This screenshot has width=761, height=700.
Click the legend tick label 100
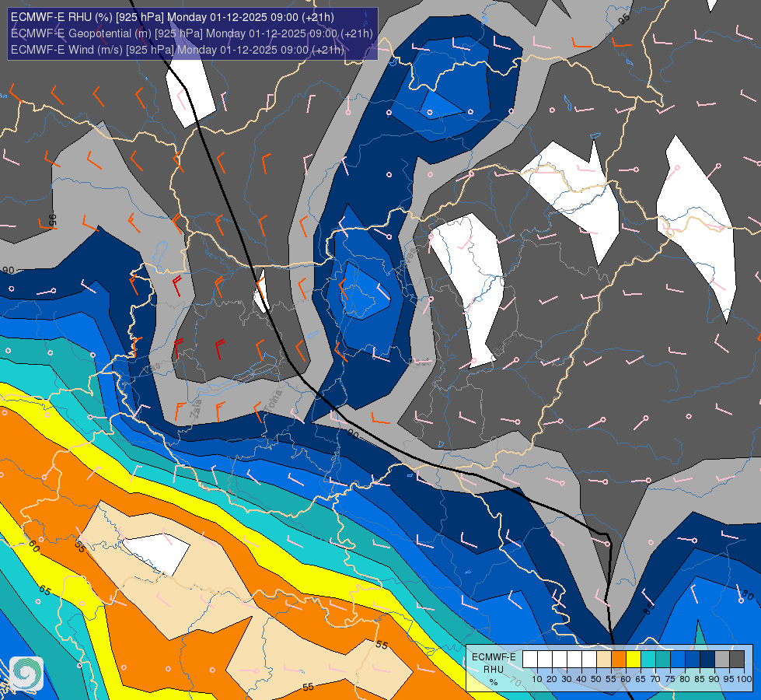tap(745, 679)
